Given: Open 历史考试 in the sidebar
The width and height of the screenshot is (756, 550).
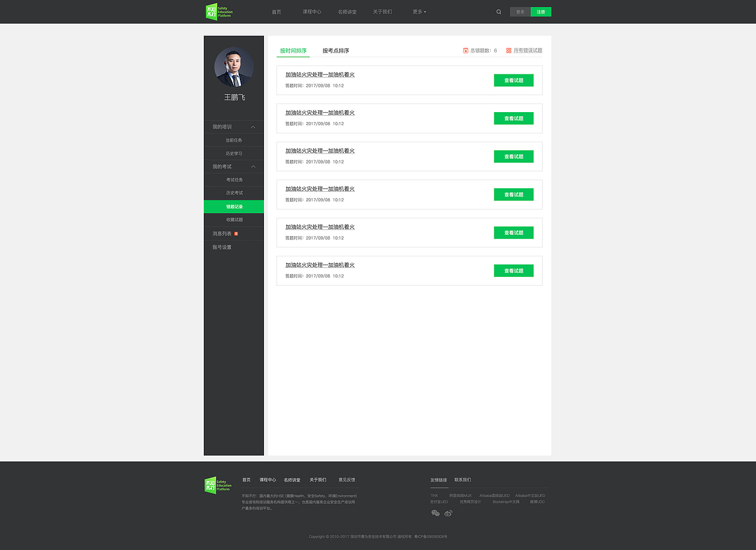Looking at the screenshot, I should pos(234,193).
